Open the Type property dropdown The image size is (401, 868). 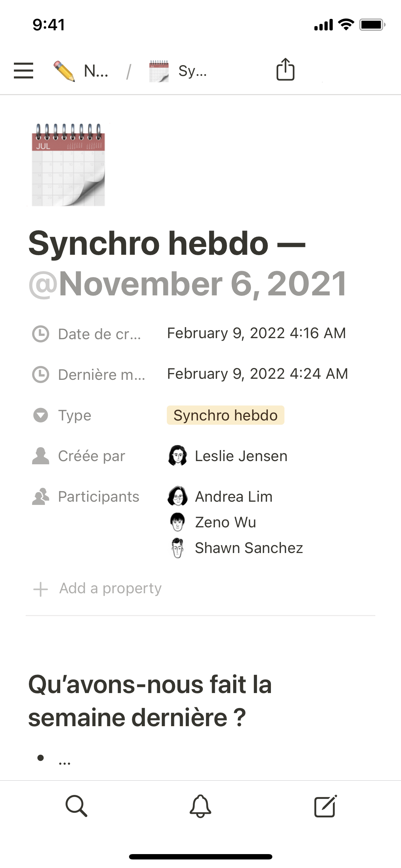(74, 415)
